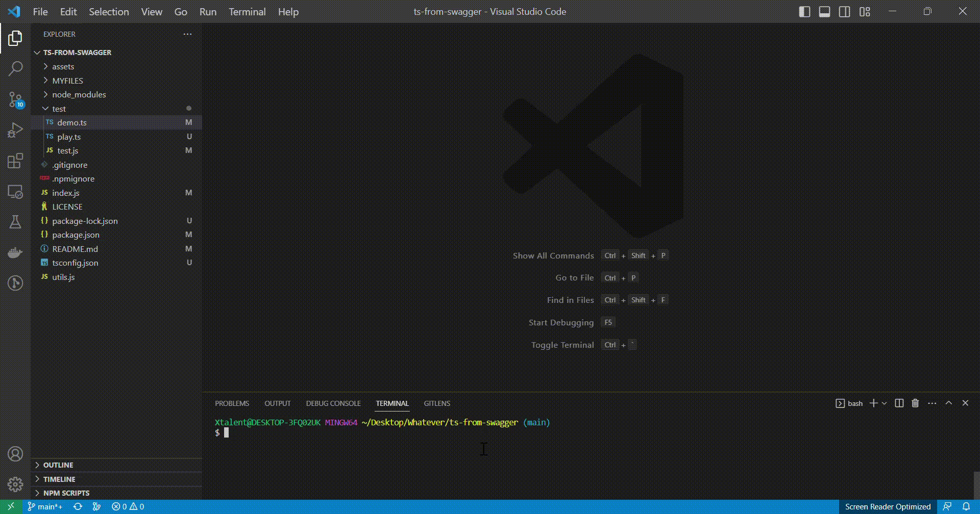Open the Docker view
Screen dimensions: 980x514
coord(15,252)
